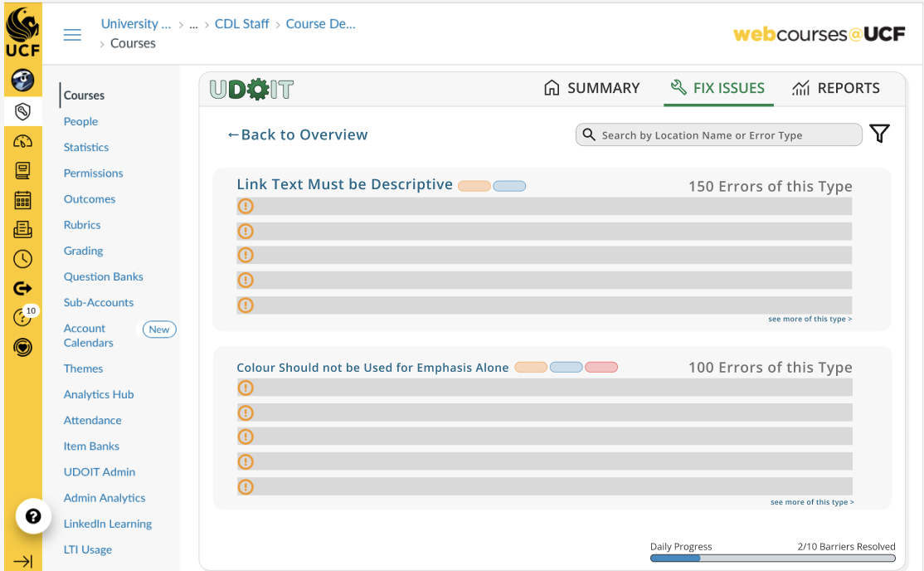Open Sub-Accounts link

(x=99, y=303)
